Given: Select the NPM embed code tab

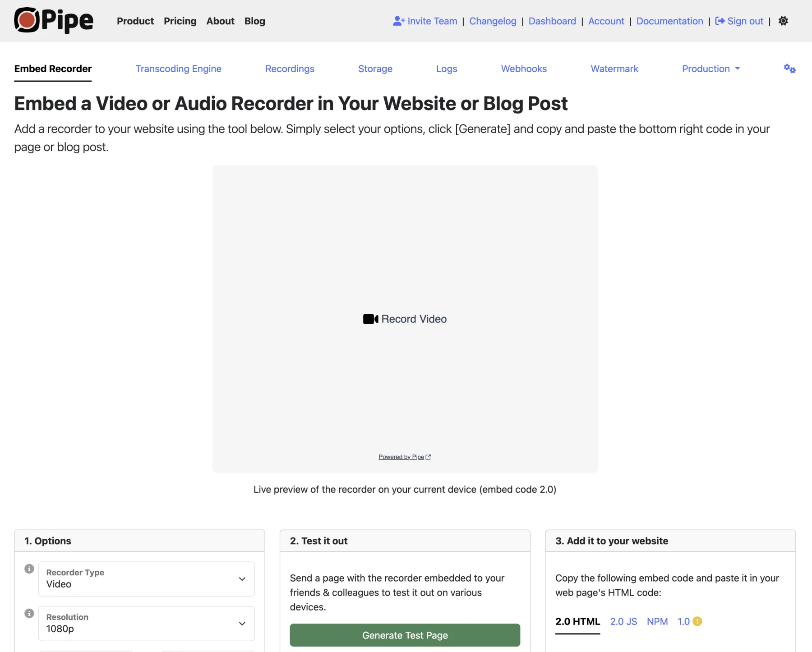Looking at the screenshot, I should [657, 621].
